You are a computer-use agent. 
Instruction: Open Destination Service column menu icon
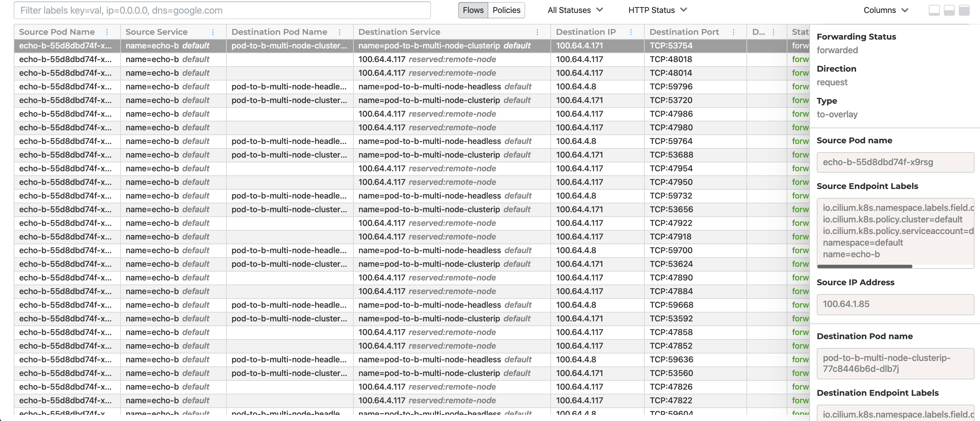tap(537, 32)
